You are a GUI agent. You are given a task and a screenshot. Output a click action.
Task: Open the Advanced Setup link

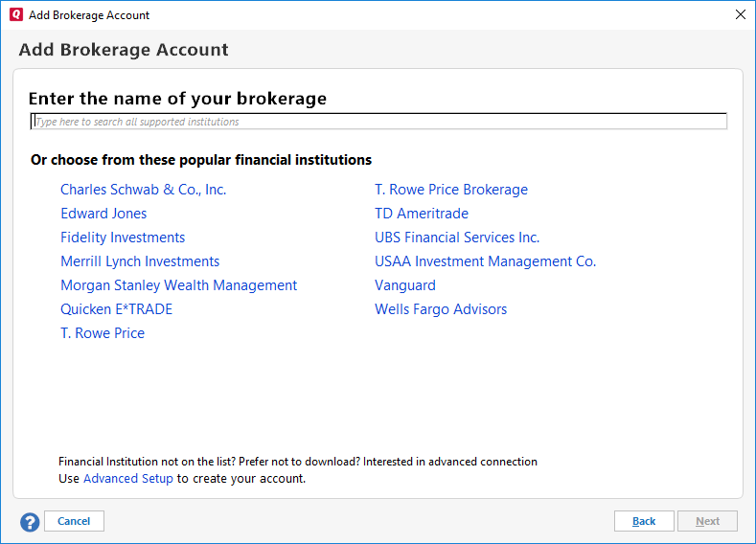pos(128,478)
